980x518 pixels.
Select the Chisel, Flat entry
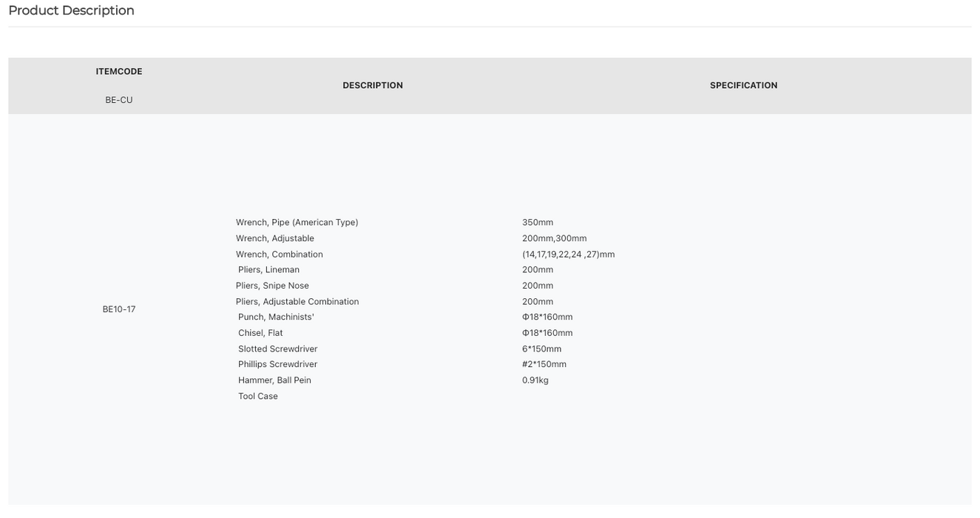click(x=260, y=333)
